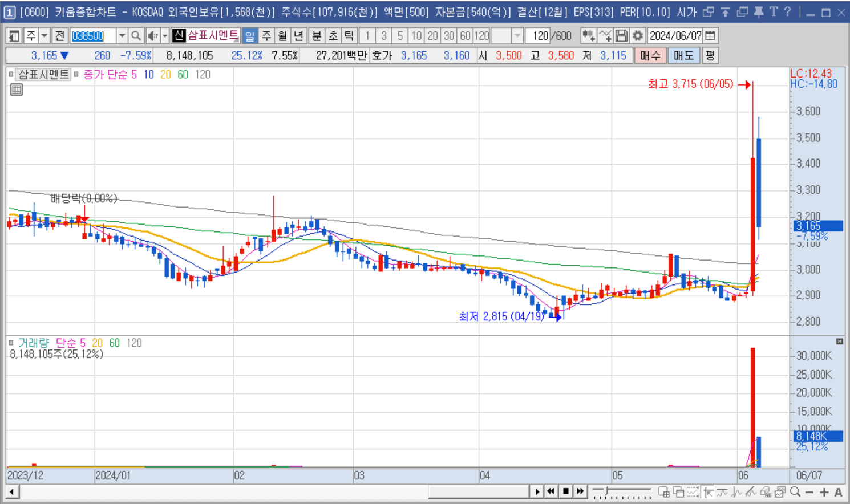Expand the speaker options dropdown arrow
This screenshot has width=850, height=504.
[165, 36]
